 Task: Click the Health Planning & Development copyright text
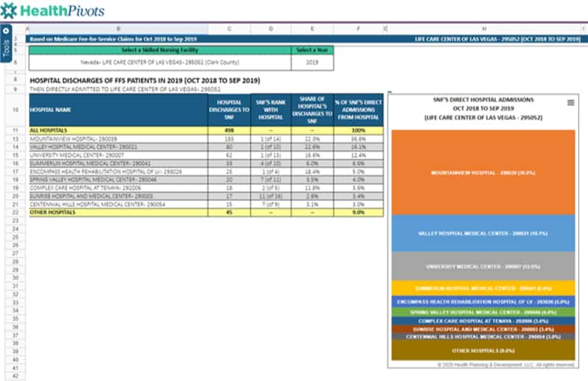coord(505,365)
